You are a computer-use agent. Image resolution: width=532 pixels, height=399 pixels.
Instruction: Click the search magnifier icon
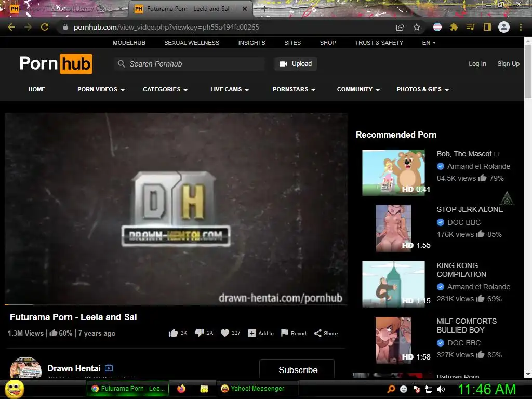(x=121, y=64)
